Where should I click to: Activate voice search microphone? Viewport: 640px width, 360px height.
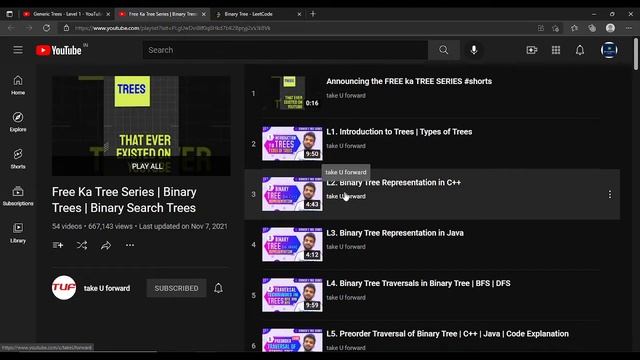474,50
